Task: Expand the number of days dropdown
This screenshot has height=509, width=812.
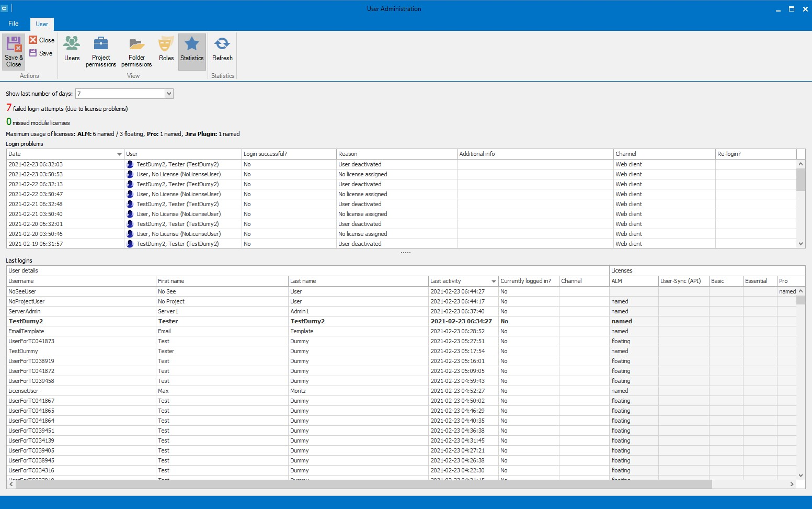Action: (x=169, y=94)
